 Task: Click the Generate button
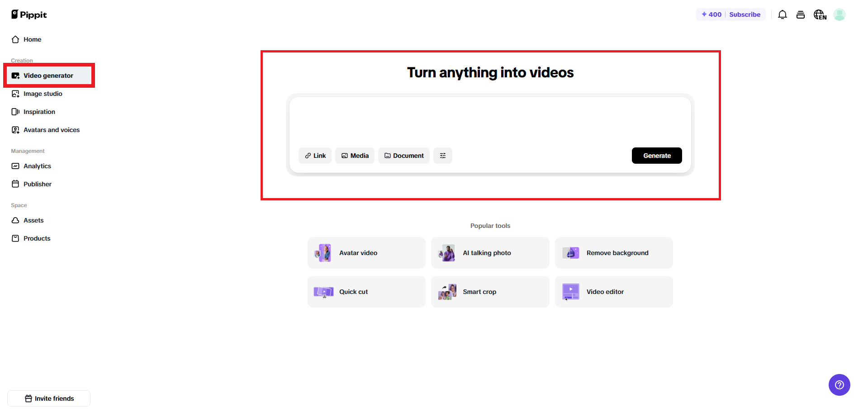pyautogui.click(x=657, y=156)
